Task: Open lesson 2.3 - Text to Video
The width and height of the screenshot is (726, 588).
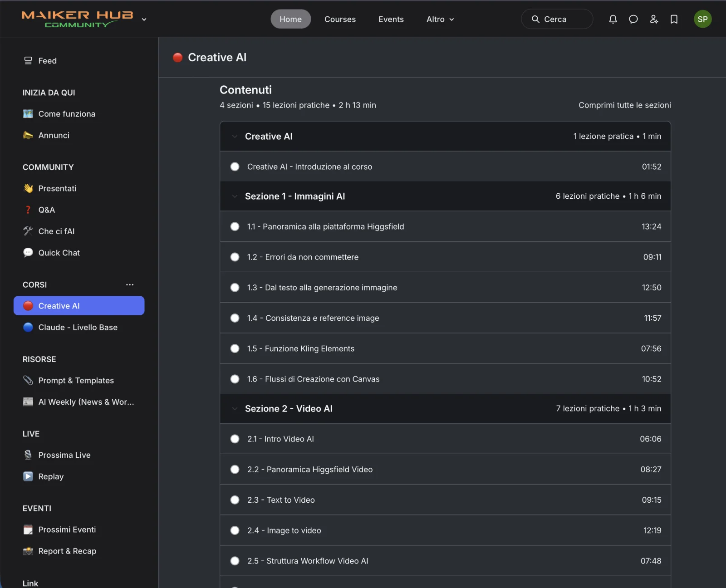Action: (445, 500)
